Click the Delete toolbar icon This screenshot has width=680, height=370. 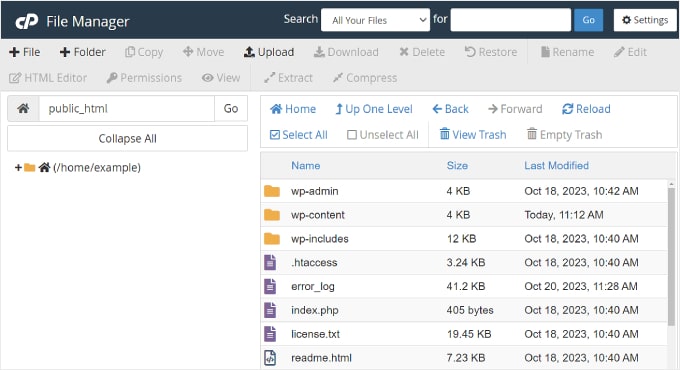(404, 52)
